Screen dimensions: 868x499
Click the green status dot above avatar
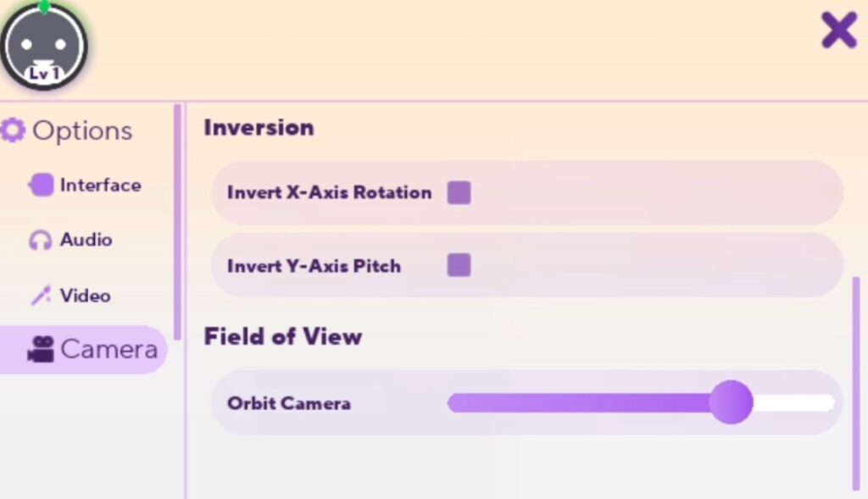coord(44,7)
